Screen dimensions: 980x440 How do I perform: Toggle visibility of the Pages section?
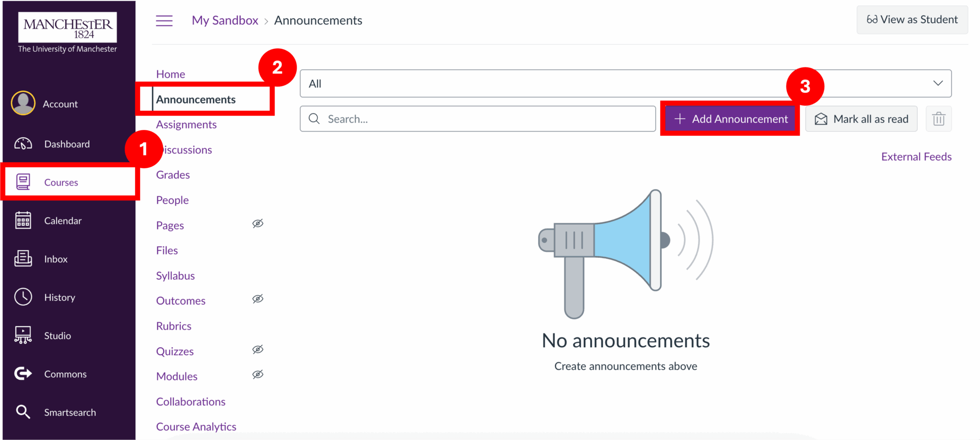(257, 223)
